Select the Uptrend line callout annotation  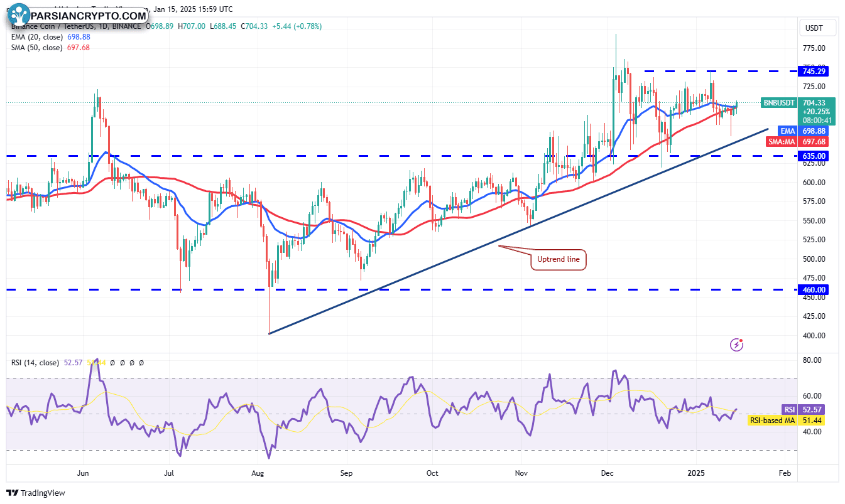(x=559, y=259)
